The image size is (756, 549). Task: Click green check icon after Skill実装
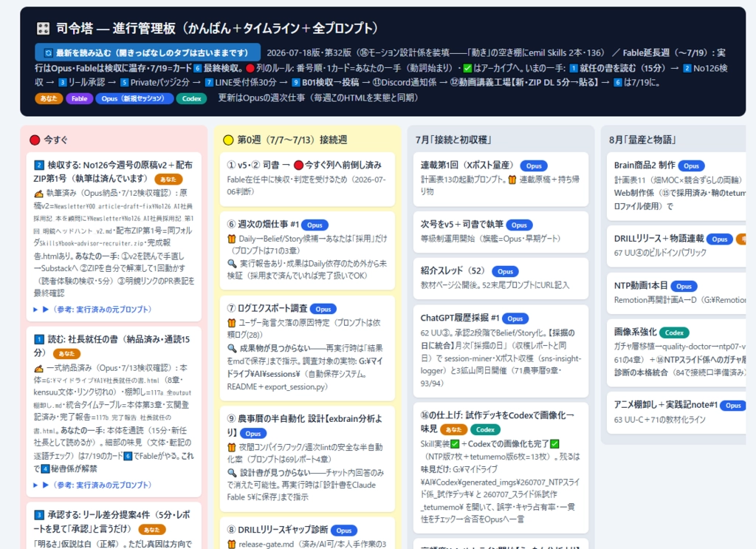pyautogui.click(x=455, y=444)
